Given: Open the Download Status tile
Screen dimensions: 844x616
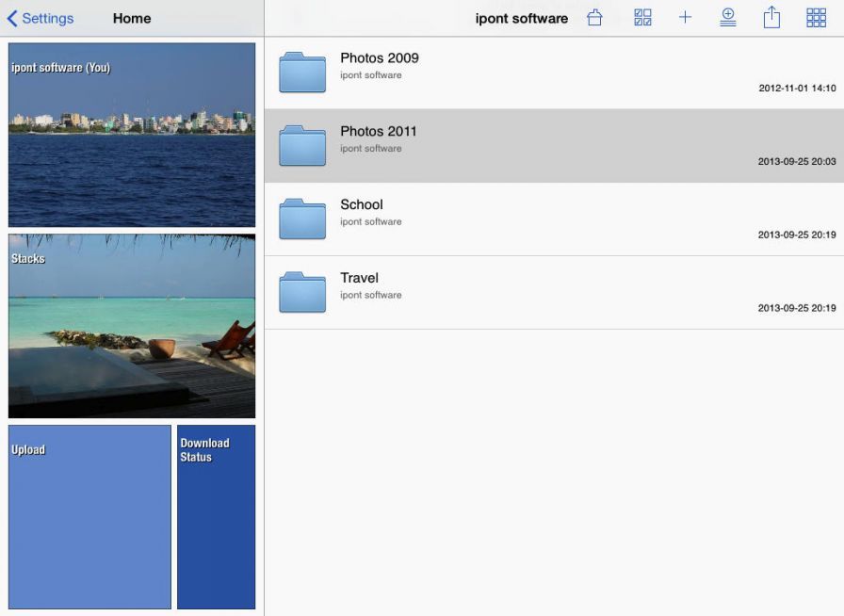Looking at the screenshot, I should click(216, 516).
